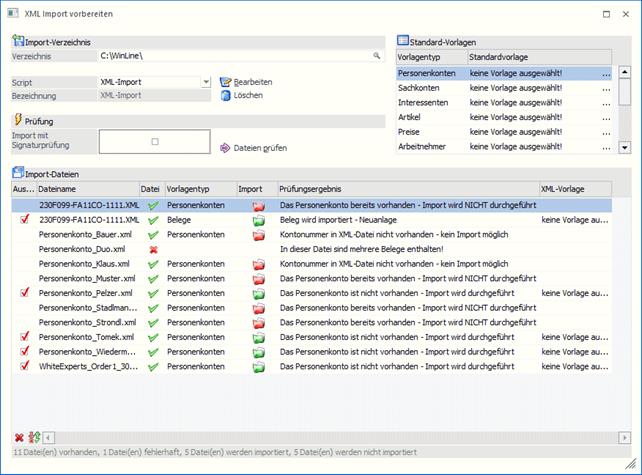
Task: Click the Löschen script delete icon
Action: click(x=225, y=95)
